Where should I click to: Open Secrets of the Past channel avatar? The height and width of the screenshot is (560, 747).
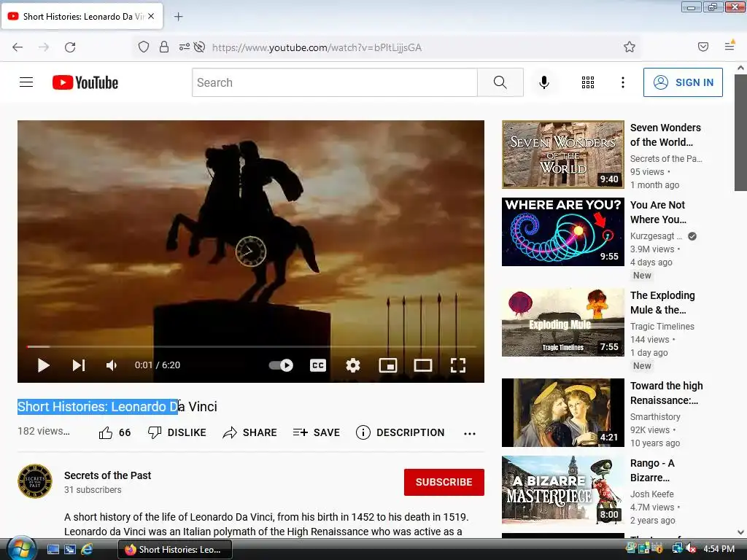tap(35, 481)
